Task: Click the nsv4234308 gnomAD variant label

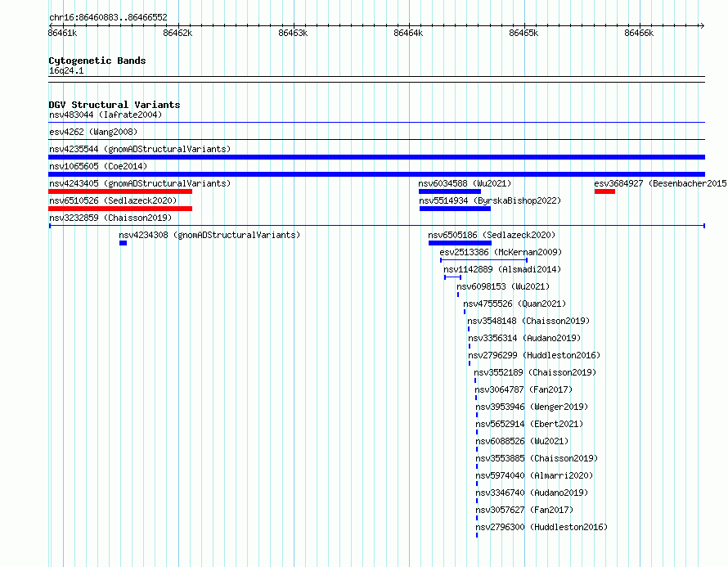Action: tap(209, 235)
